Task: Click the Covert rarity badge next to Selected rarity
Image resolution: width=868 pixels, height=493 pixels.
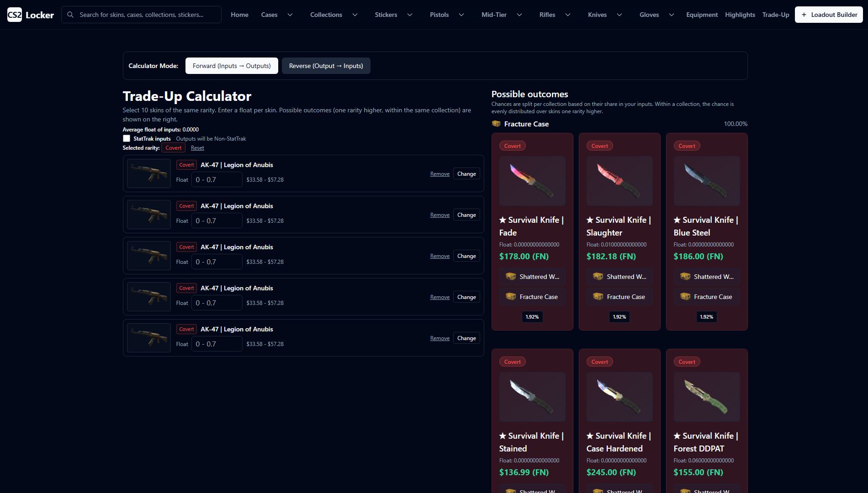Action: coord(174,148)
